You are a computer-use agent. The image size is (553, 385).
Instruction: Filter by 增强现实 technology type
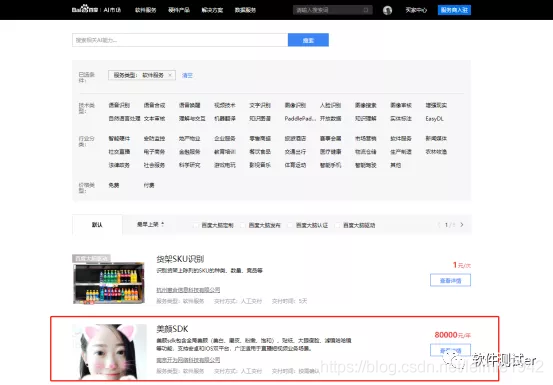click(436, 105)
